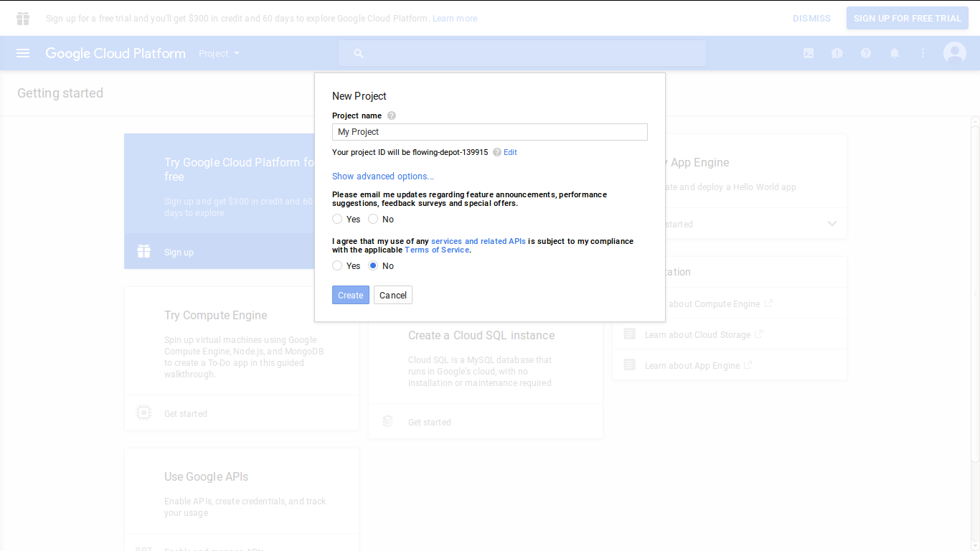Viewport: 980px width, 551px height.
Task: Click the Learn about App Engine document icon
Action: [x=630, y=365]
